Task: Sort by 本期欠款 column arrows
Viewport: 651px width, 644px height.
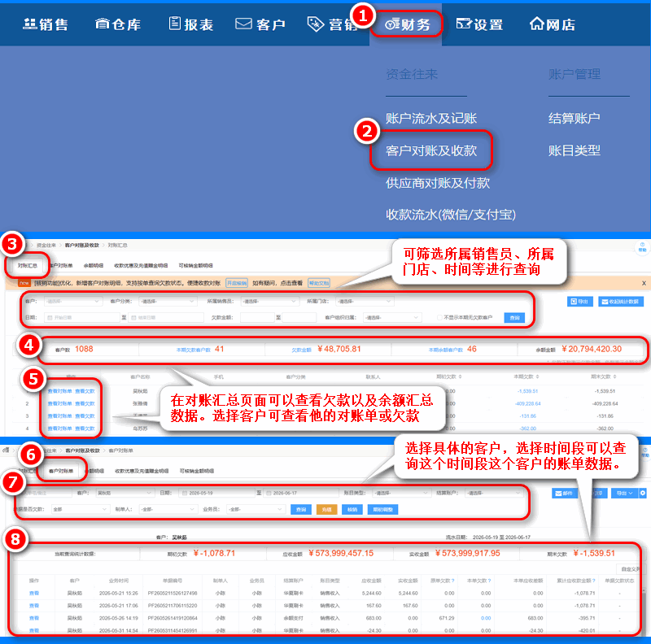Action: [537, 376]
